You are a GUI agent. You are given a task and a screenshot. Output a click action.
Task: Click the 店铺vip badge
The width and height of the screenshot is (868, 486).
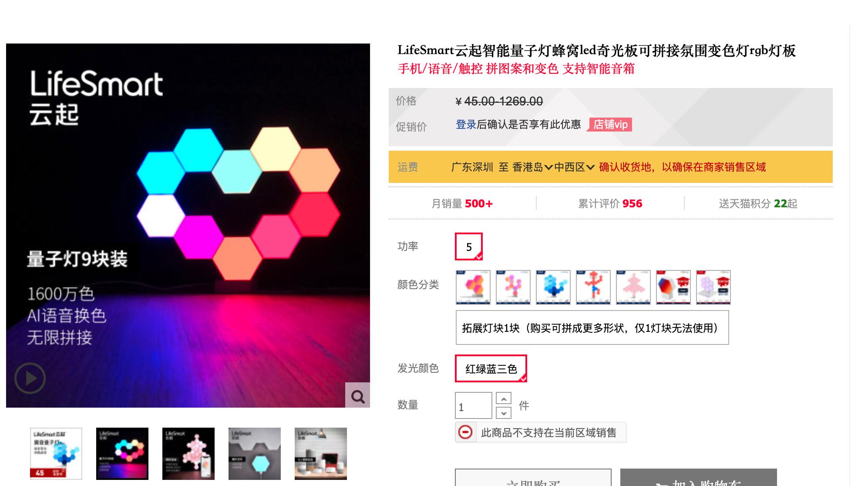click(610, 125)
